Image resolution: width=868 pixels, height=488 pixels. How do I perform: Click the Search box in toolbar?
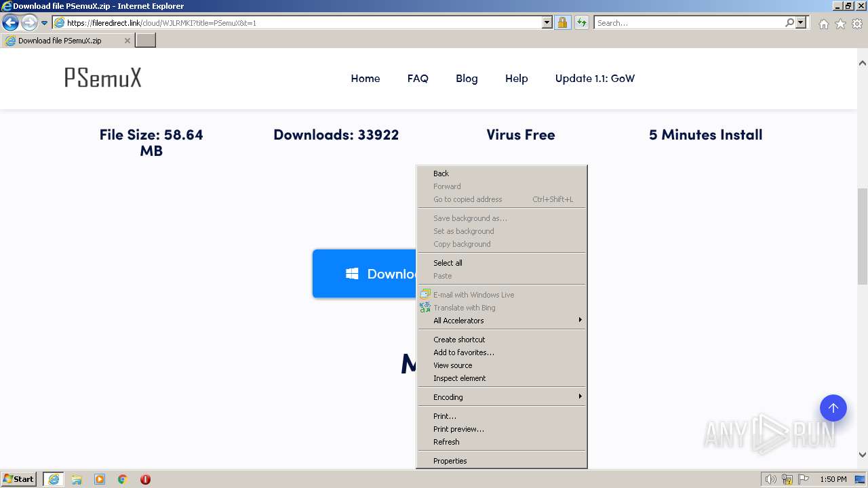(689, 22)
